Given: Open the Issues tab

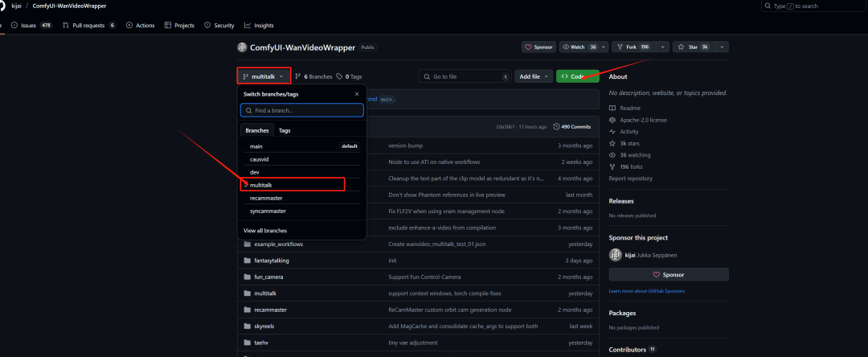Looking at the screenshot, I should [31, 26].
